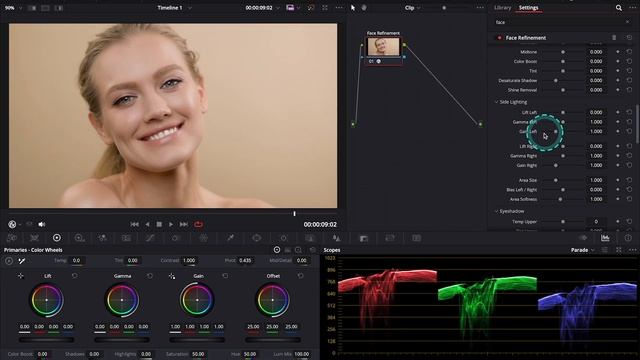Click the Pivot value field 0.435

click(245, 260)
